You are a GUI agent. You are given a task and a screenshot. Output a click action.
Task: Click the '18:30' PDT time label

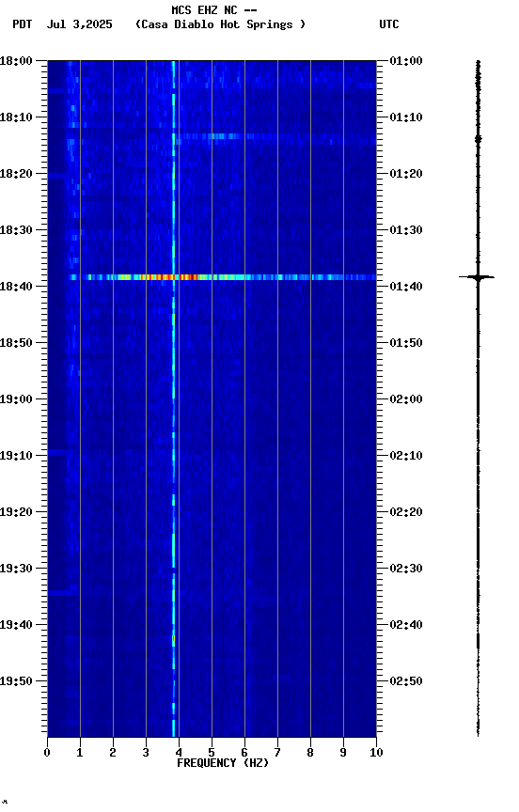click(x=16, y=230)
